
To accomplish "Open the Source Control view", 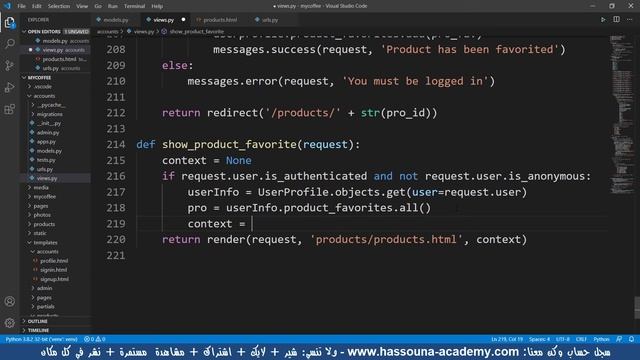I will tap(9, 65).
